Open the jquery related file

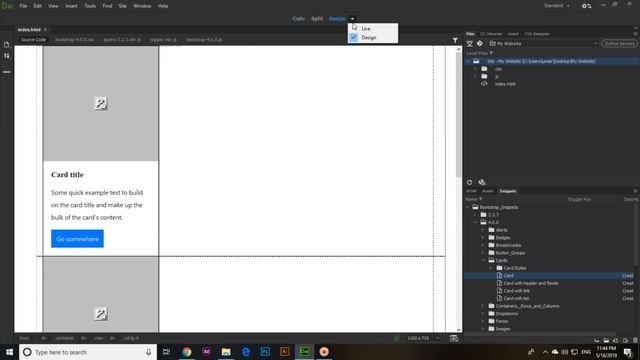122,40
